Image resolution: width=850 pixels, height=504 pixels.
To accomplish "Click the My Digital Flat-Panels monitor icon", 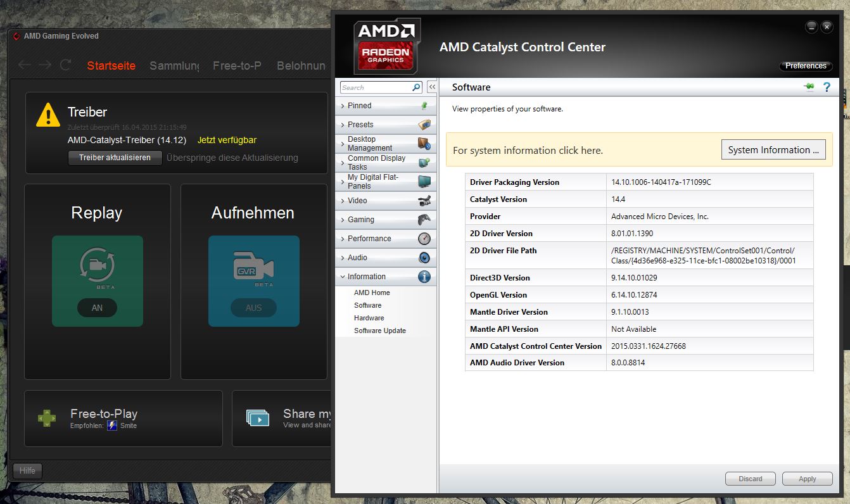I will click(x=424, y=182).
